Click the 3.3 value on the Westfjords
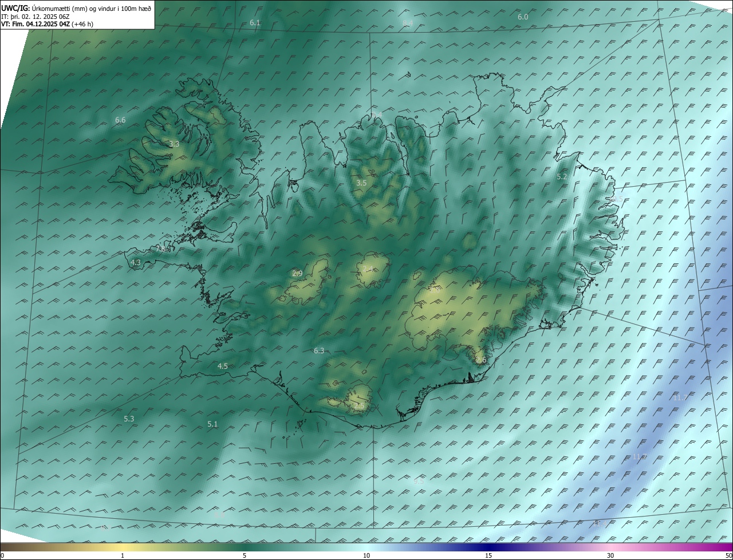 tap(174, 144)
